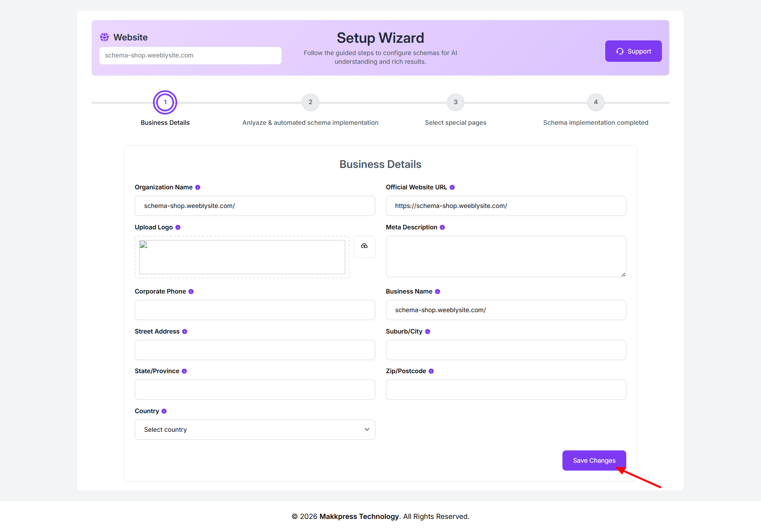Image resolution: width=761 pixels, height=532 pixels.
Task: Click info icon next to Corporate Phone
Action: click(x=191, y=292)
